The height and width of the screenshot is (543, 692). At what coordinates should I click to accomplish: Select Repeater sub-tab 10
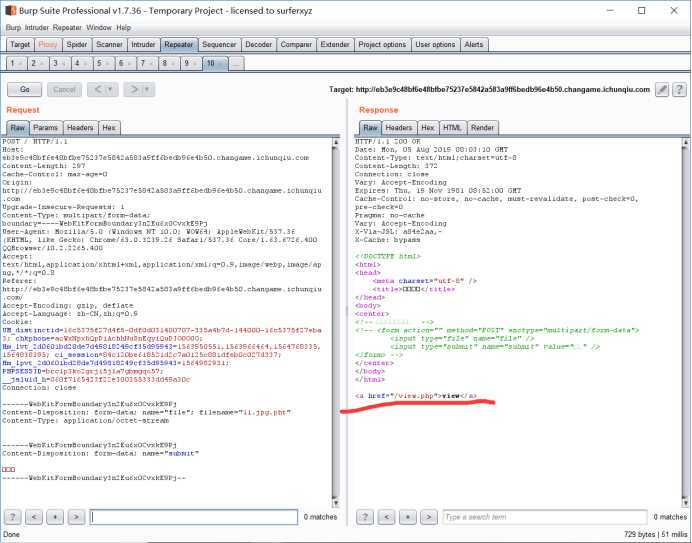click(x=215, y=64)
